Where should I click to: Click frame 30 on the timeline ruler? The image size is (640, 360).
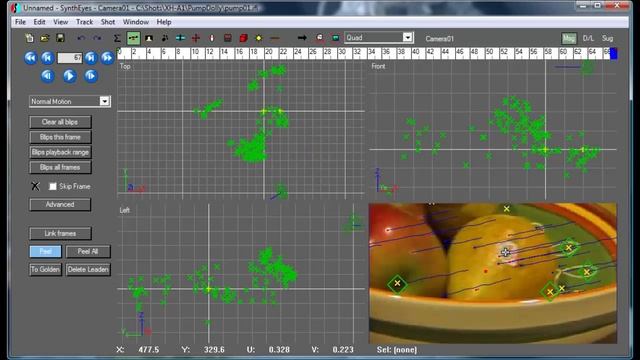pos(342,53)
